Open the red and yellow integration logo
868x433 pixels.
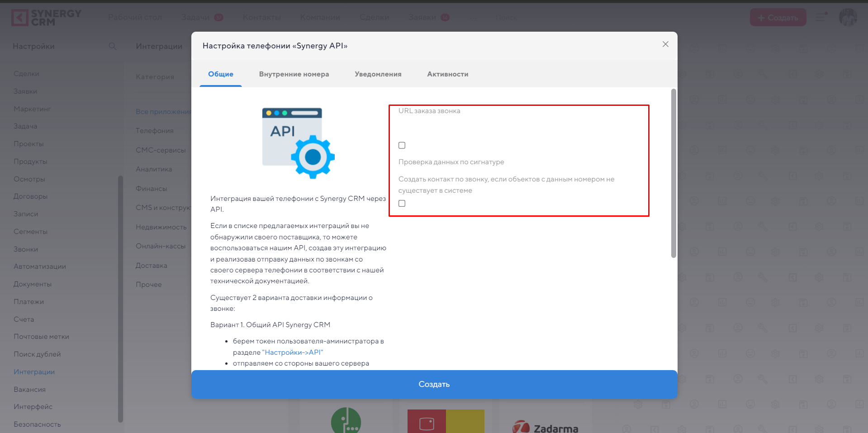point(446,421)
